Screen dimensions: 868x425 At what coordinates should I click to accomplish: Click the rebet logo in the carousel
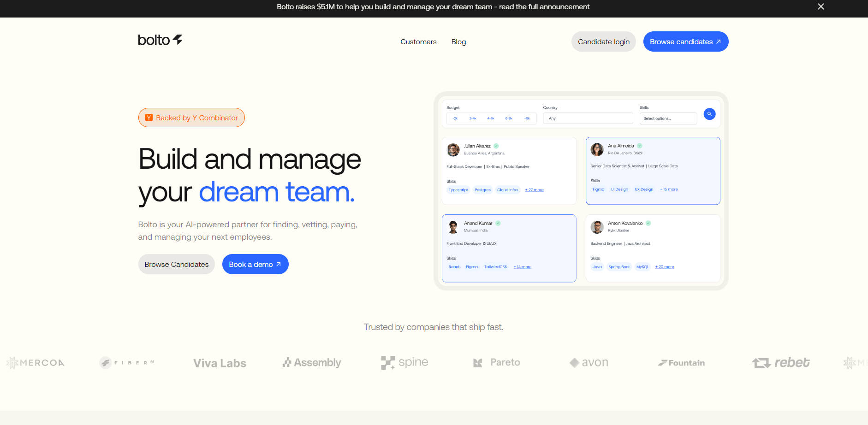coord(780,363)
